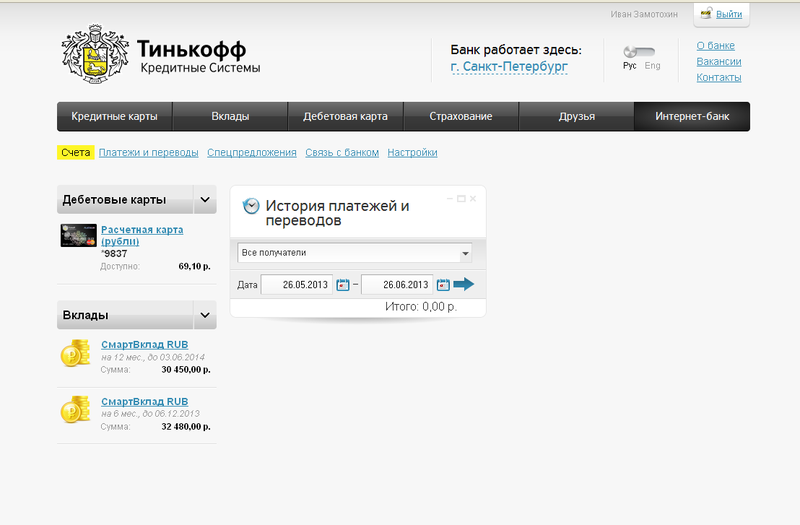Screen dimensions: 800x525
Task: Open the Кредитные карты menu
Action: pos(114,116)
